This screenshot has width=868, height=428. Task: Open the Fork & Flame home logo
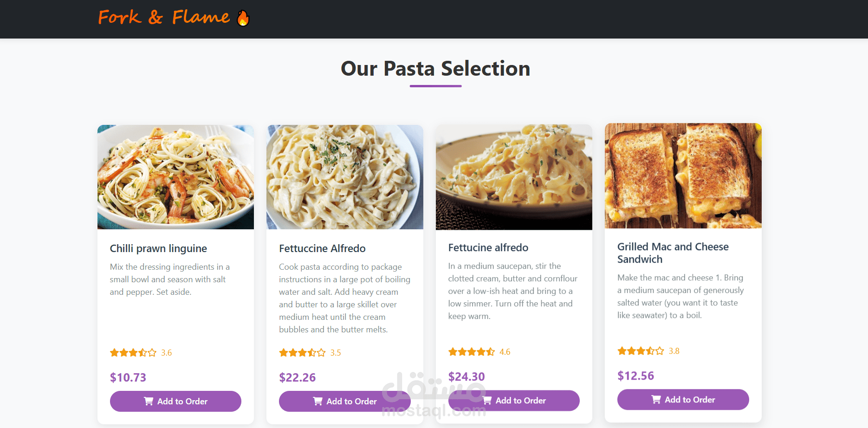click(x=164, y=18)
